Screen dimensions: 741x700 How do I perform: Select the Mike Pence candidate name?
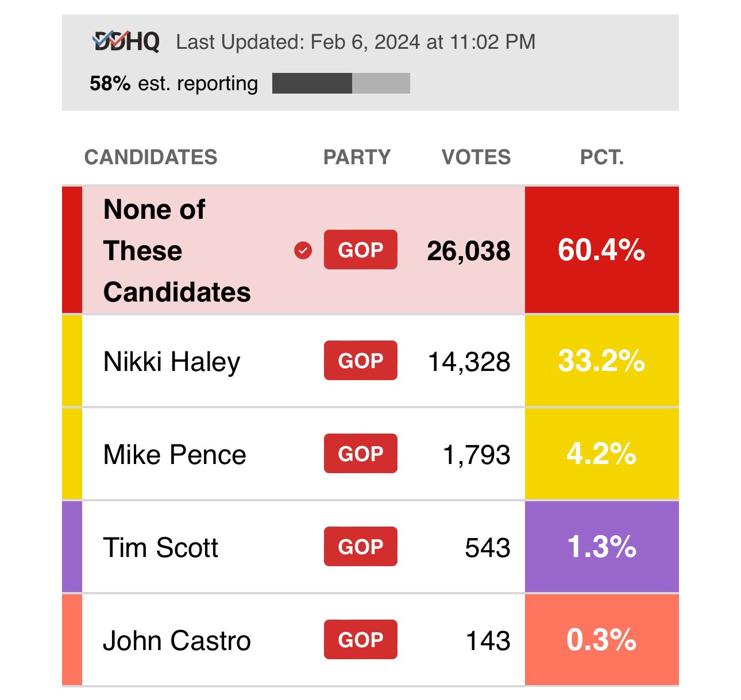(x=175, y=455)
